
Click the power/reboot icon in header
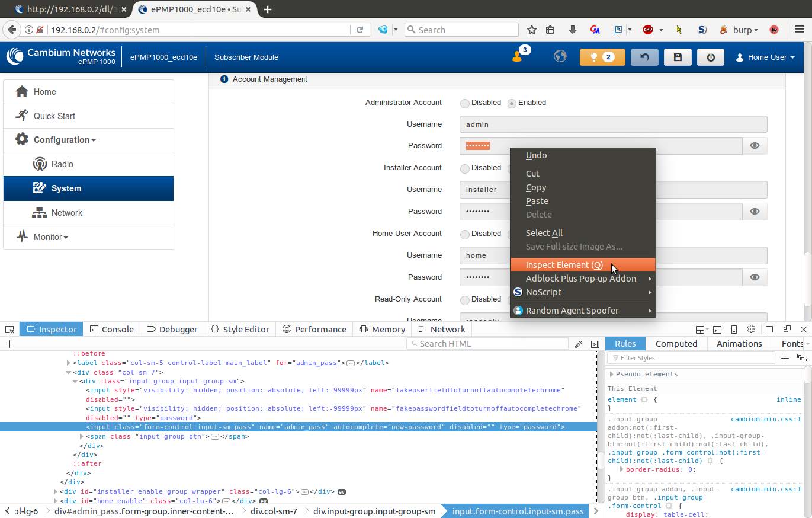point(711,57)
